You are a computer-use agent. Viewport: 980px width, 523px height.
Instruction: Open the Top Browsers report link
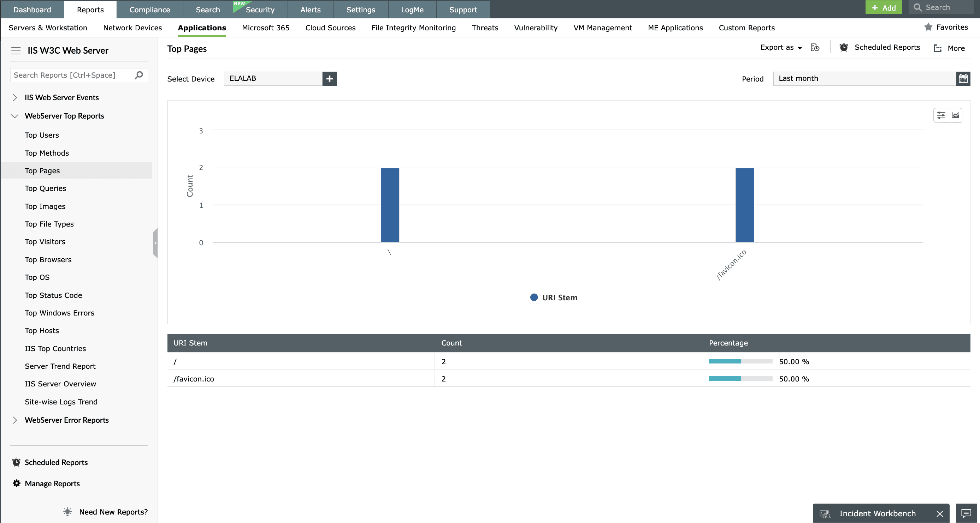point(48,260)
